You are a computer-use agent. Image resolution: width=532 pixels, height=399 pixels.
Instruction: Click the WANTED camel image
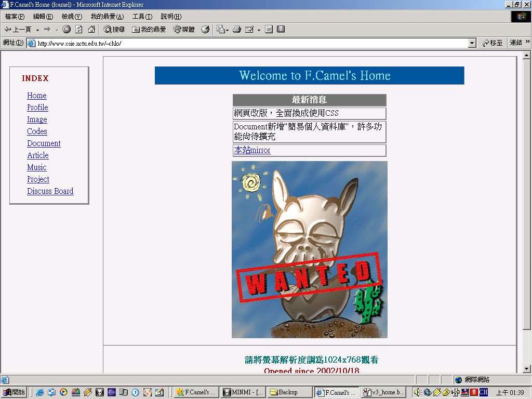pyautogui.click(x=309, y=249)
